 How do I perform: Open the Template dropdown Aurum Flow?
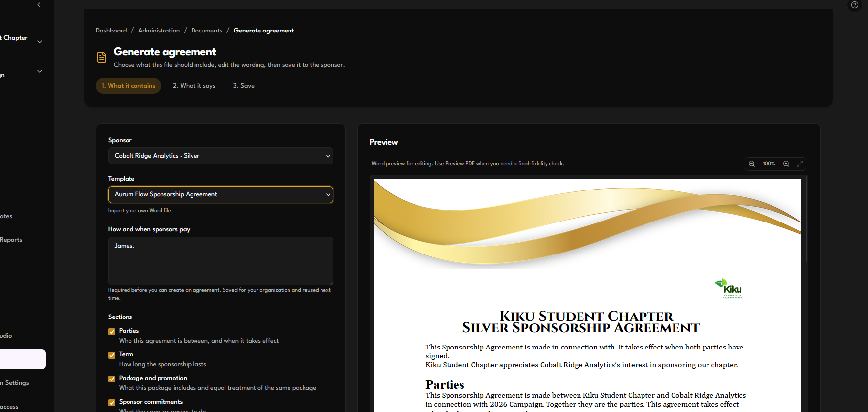click(221, 195)
